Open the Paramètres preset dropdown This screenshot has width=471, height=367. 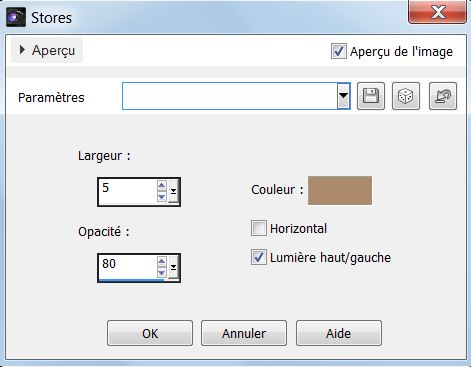tap(343, 96)
